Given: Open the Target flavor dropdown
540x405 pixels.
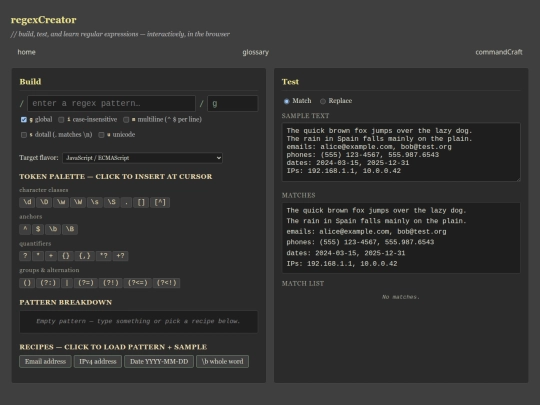Looking at the screenshot, I should click(x=142, y=158).
